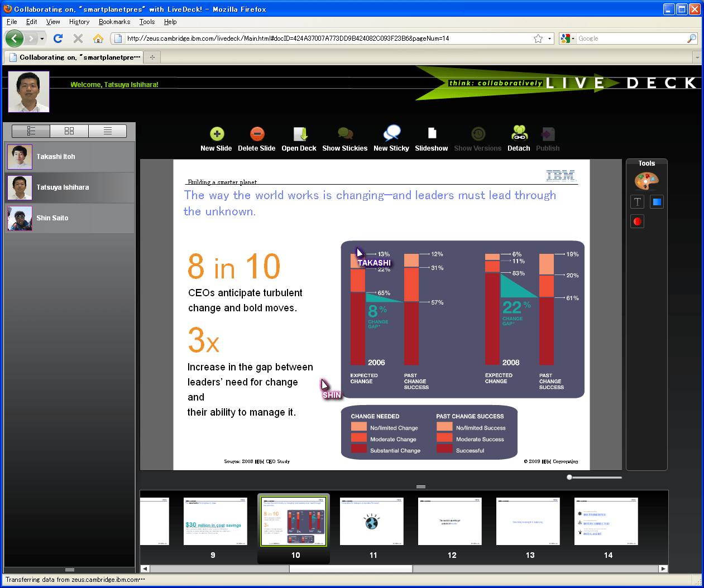Click the Delete Slide red icon

click(257, 134)
